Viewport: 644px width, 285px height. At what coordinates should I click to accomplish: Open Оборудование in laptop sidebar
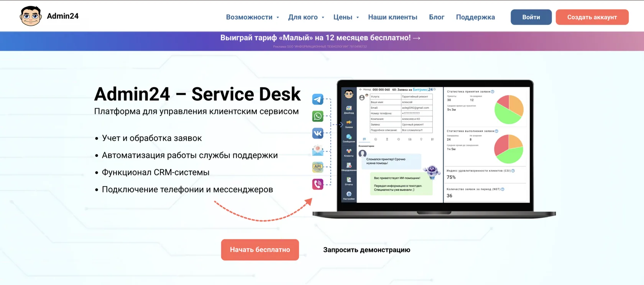point(349,167)
